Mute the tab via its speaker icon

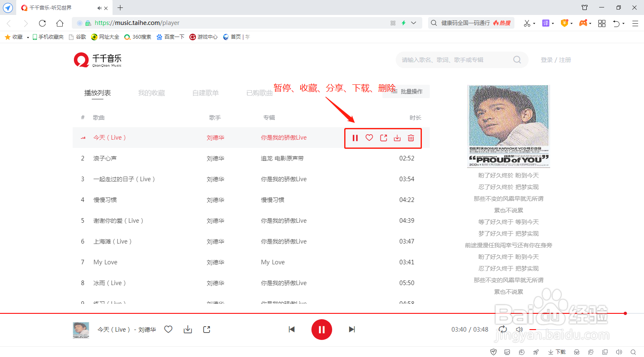99,8
